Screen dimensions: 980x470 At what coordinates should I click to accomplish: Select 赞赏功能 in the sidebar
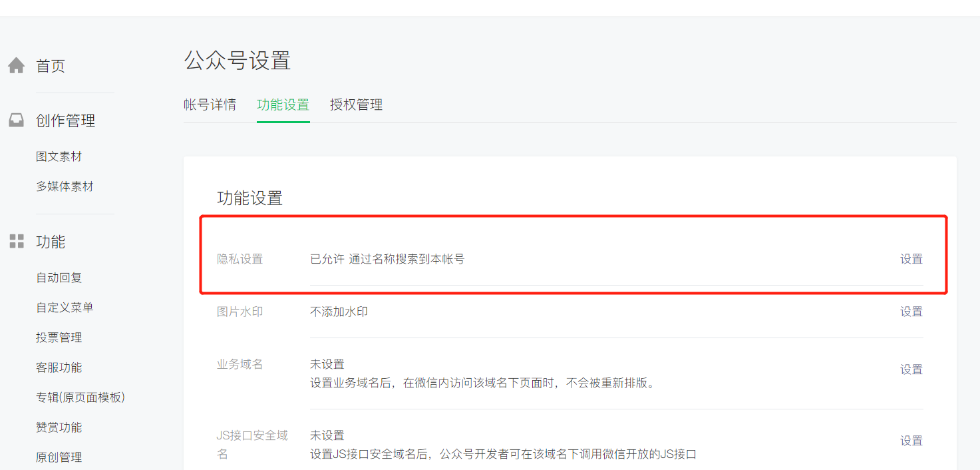[x=59, y=427]
